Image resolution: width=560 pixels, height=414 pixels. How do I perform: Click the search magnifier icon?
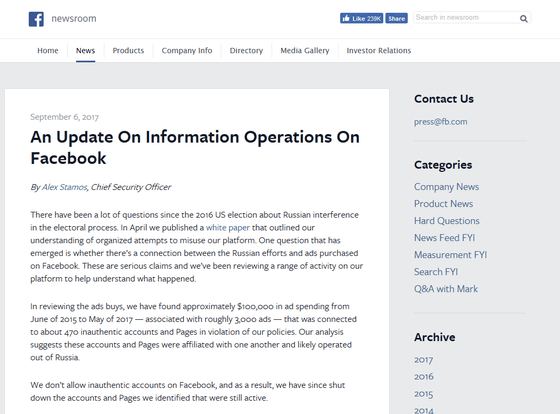point(524,19)
